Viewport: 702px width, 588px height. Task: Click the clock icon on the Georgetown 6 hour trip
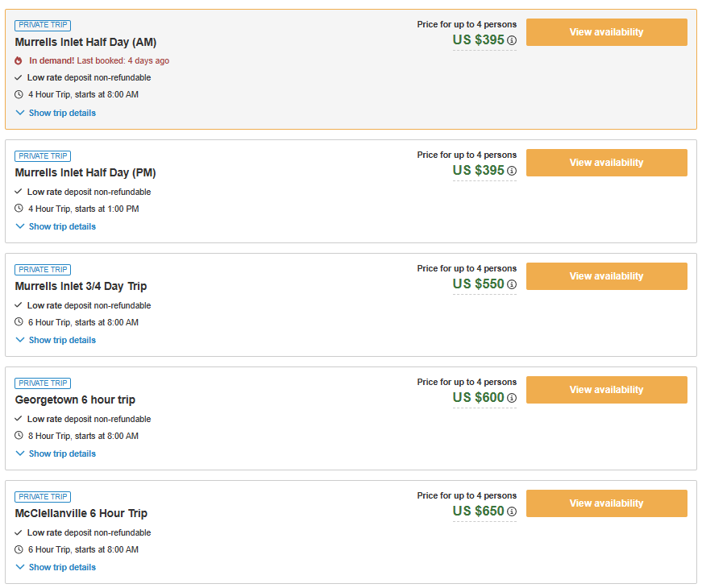coord(18,436)
